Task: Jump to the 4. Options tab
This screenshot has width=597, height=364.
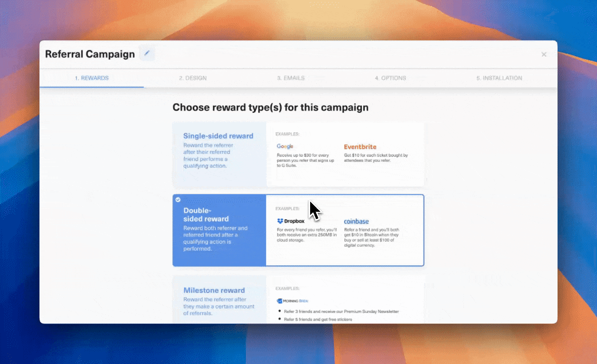Action: (390, 78)
